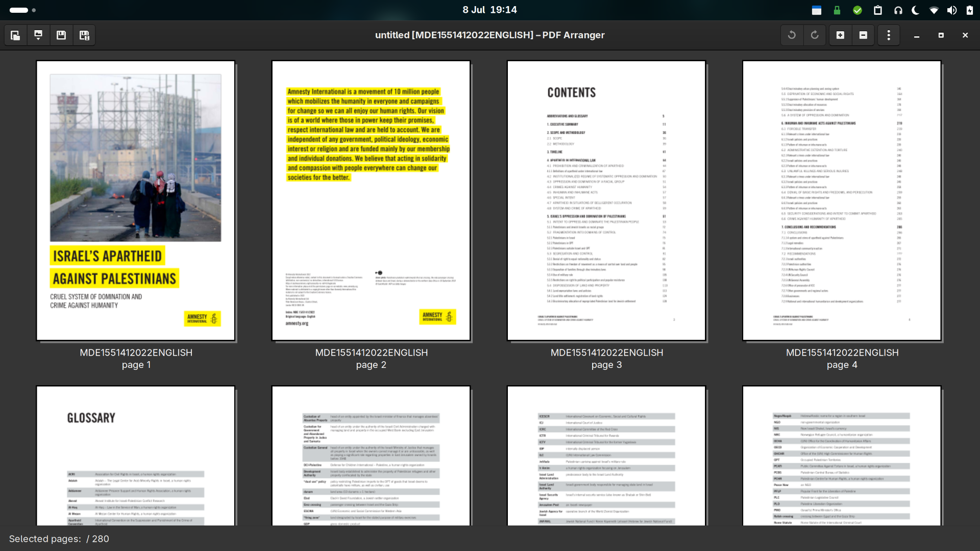Maximize the PDF Arranger window
Image resolution: width=980 pixels, height=551 pixels.
(x=941, y=35)
